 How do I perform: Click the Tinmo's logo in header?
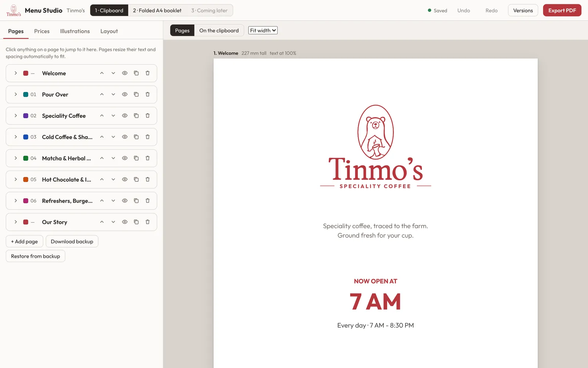pos(14,10)
